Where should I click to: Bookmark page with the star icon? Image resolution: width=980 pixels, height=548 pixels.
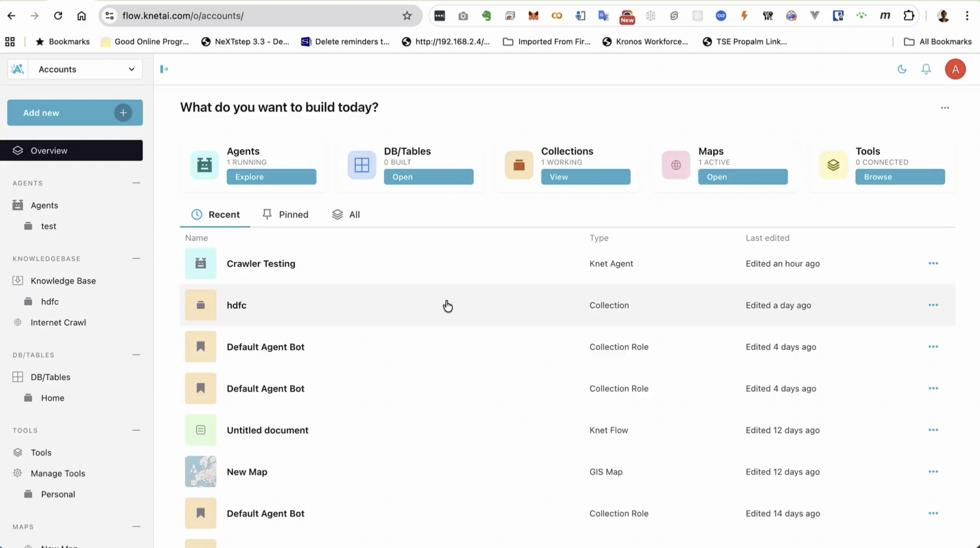click(407, 16)
